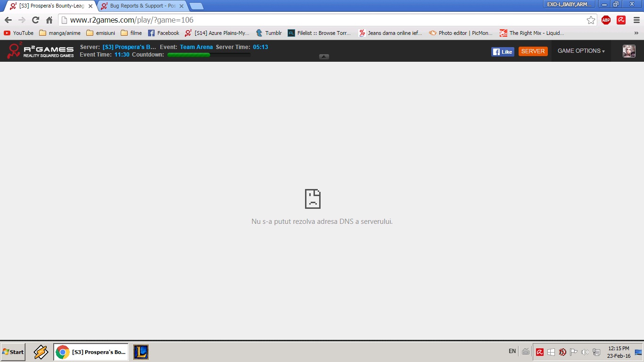This screenshot has height=362, width=644.
Task: Go to the browser home page
Action: (49, 20)
